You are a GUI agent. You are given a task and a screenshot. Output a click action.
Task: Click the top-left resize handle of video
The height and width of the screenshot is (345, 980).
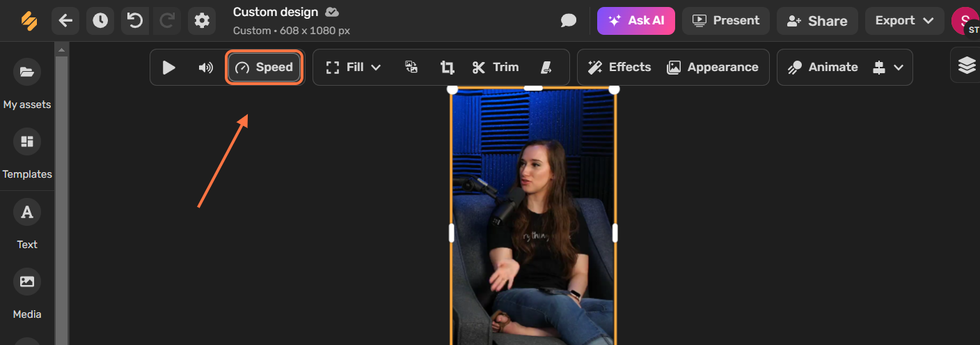(x=452, y=89)
